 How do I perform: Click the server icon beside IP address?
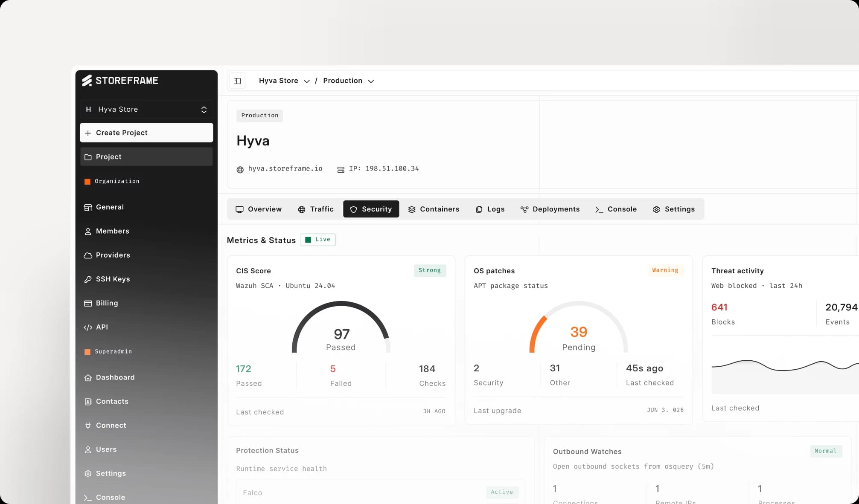pyautogui.click(x=341, y=170)
